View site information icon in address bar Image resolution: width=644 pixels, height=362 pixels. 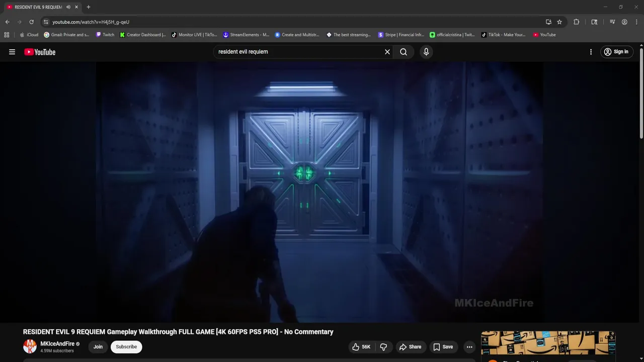click(x=46, y=22)
